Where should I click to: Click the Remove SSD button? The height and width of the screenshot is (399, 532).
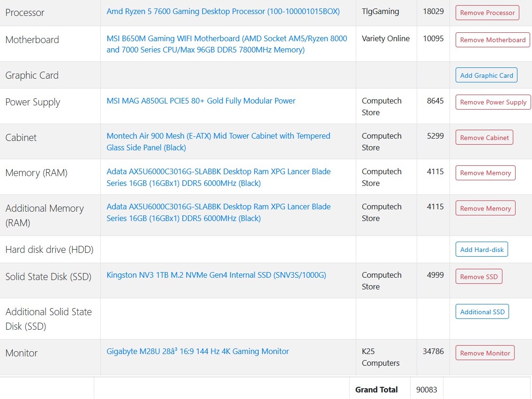[479, 277]
